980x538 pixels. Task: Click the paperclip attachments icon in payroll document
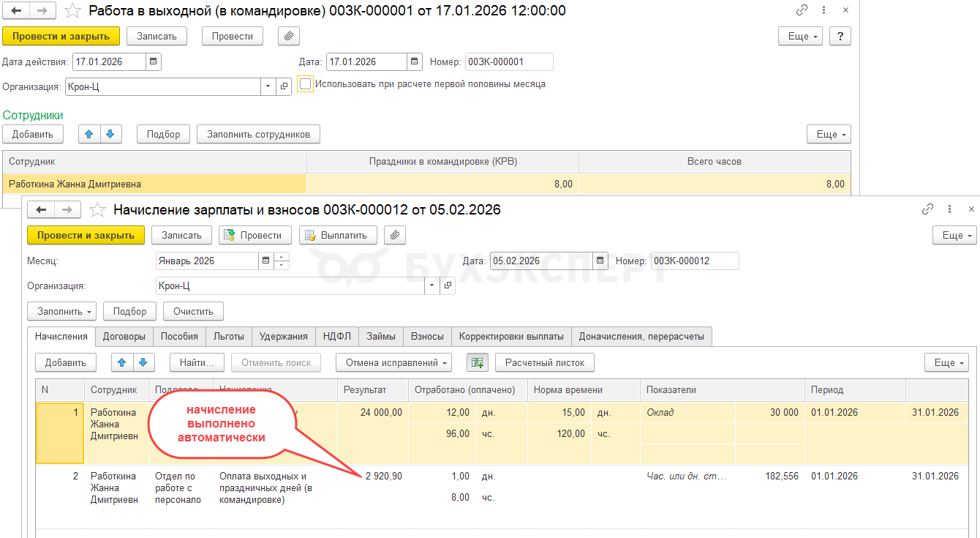click(395, 235)
